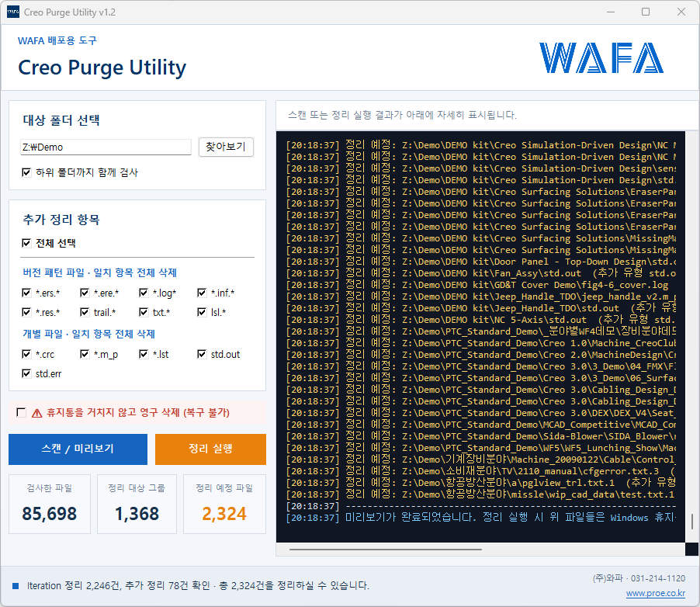700x607 pixels.
Task: Uncheck the *.ere.* pattern checkbox
Action: (85, 293)
